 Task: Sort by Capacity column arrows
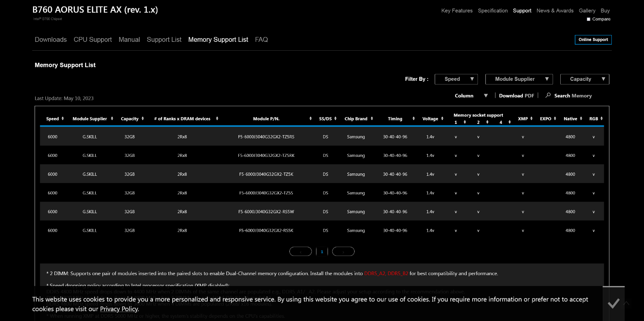pyautogui.click(x=142, y=119)
